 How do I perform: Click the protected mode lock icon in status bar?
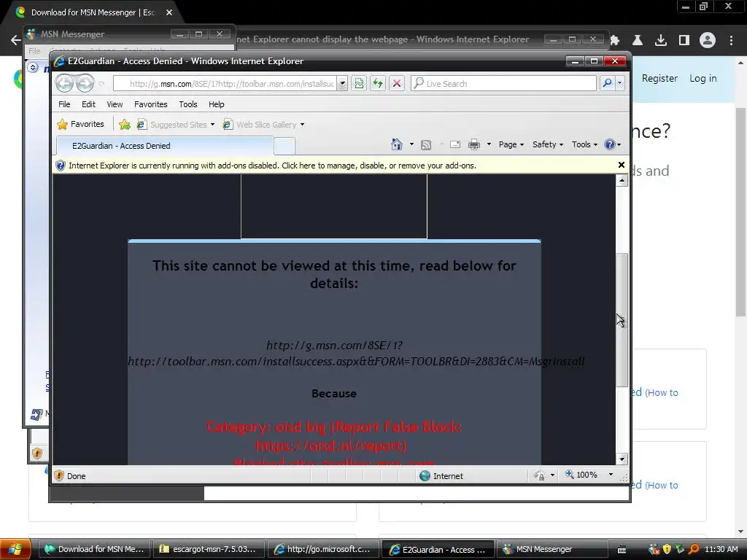tap(540, 475)
